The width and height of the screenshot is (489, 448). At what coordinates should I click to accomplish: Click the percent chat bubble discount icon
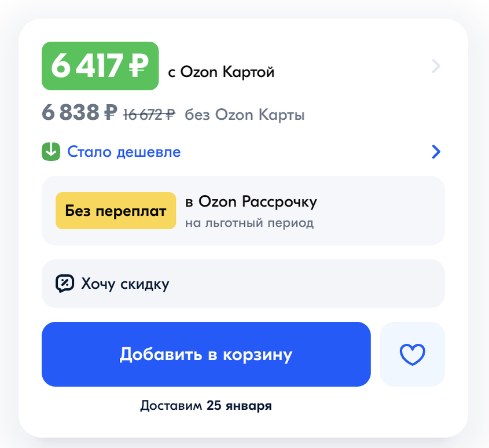click(65, 284)
